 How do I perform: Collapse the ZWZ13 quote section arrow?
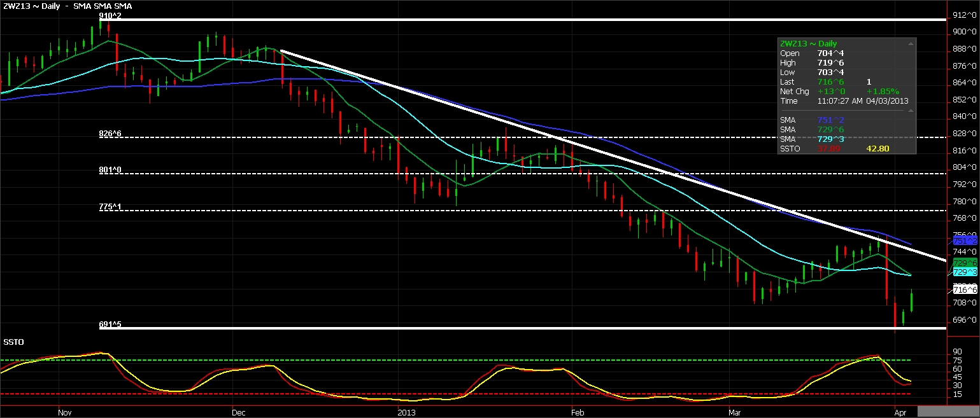[910, 43]
